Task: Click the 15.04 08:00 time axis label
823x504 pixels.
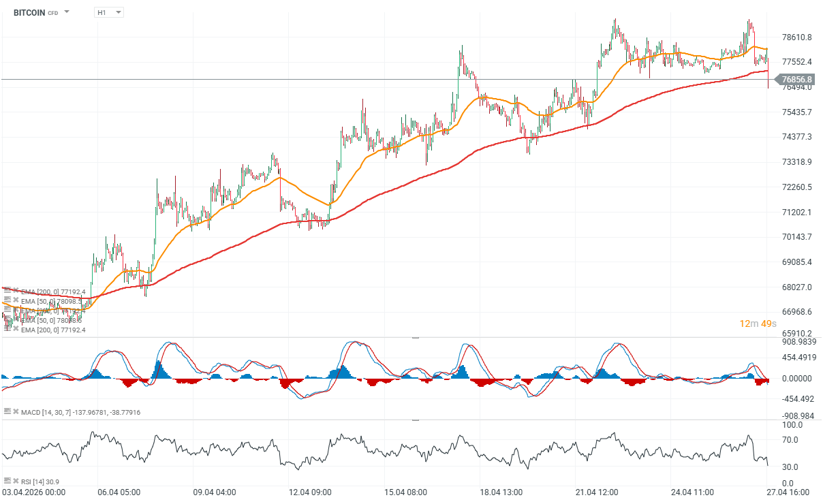Action: 405,491
